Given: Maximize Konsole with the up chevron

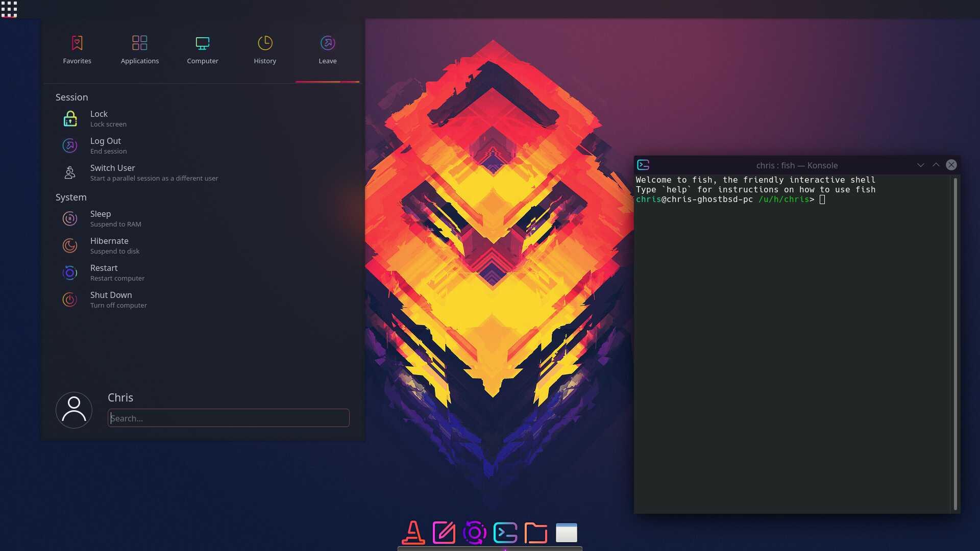Looking at the screenshot, I should click(x=936, y=165).
